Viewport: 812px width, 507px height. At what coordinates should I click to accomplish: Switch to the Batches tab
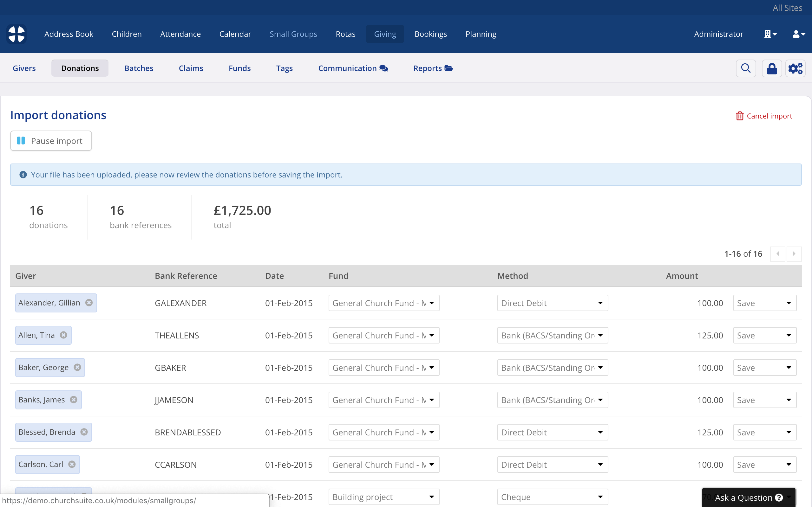pyautogui.click(x=139, y=68)
